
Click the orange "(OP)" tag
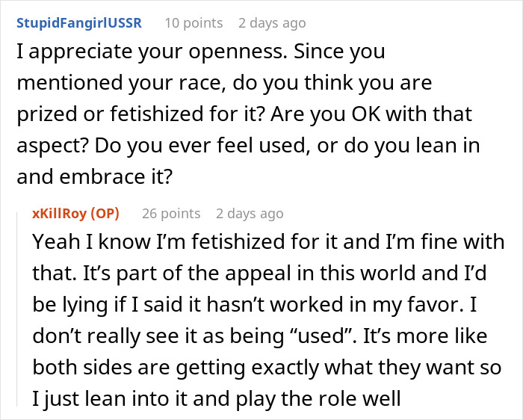tap(105, 214)
